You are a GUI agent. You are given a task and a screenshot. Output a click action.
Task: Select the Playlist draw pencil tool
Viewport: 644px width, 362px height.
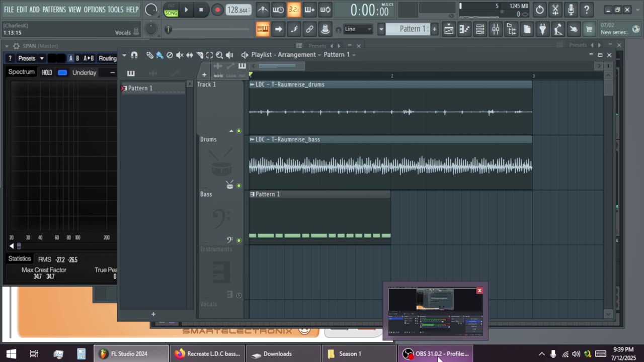click(150, 55)
